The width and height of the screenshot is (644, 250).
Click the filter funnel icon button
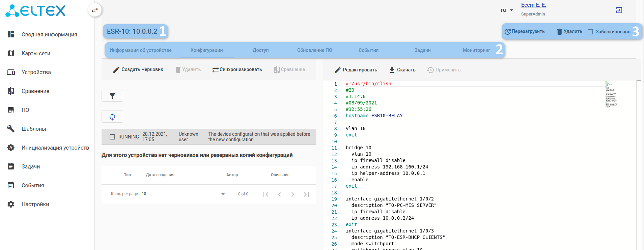pyautogui.click(x=112, y=96)
